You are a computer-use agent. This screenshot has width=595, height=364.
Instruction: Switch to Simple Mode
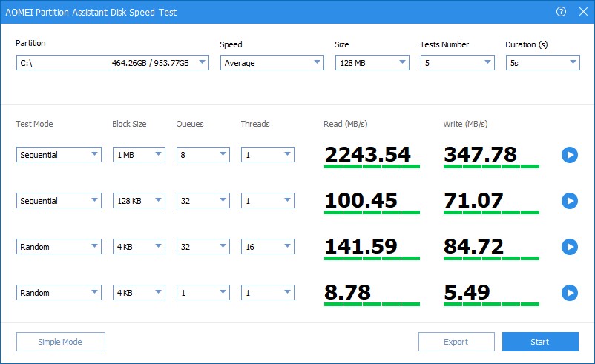click(x=61, y=342)
